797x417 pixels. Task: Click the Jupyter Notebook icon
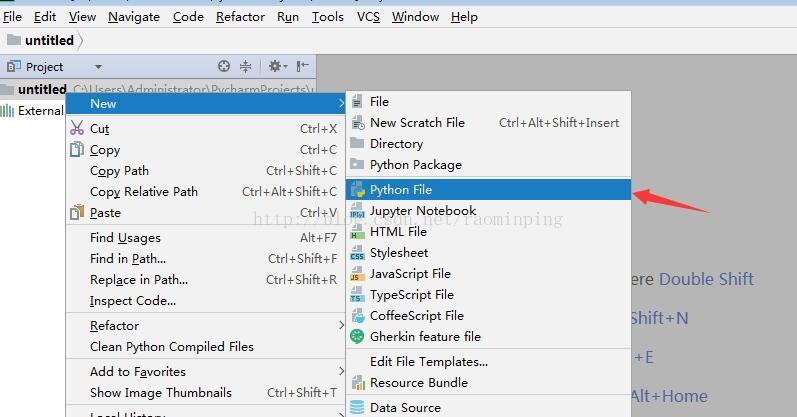tap(357, 211)
